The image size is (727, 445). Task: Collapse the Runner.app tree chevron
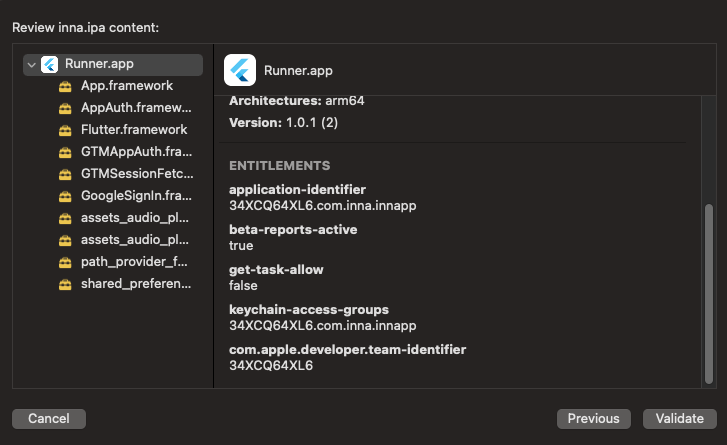click(32, 65)
